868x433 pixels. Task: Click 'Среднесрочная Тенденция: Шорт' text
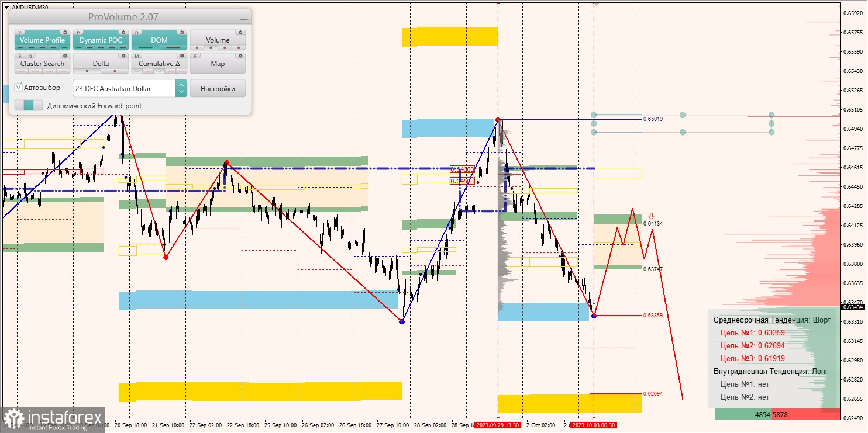tap(771, 320)
